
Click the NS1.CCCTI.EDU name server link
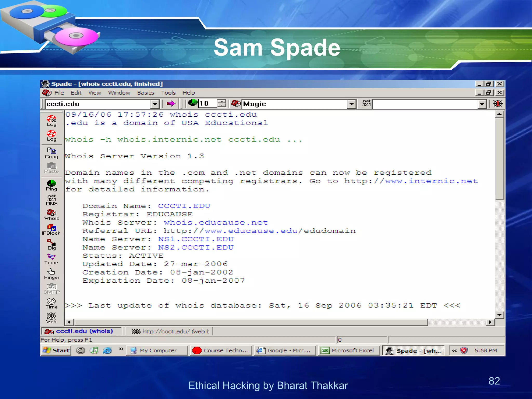tap(196, 239)
